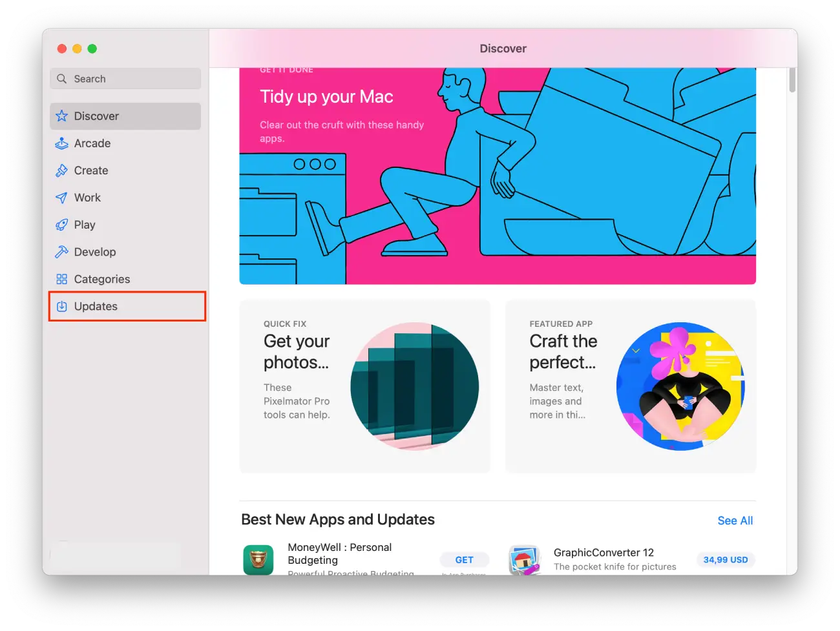Buy GraphicConverter 12 for 34,99 USD
The image size is (840, 631).
pos(725,560)
